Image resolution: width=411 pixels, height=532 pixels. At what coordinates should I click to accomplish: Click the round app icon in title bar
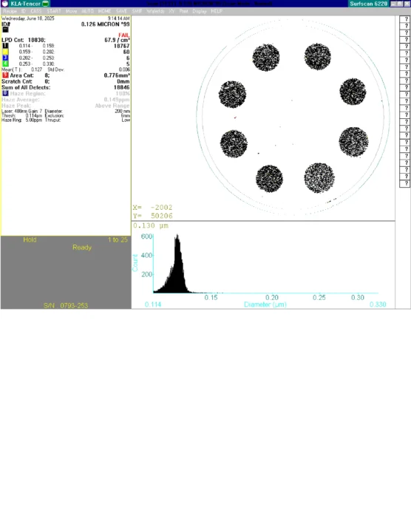(x=4, y=4)
